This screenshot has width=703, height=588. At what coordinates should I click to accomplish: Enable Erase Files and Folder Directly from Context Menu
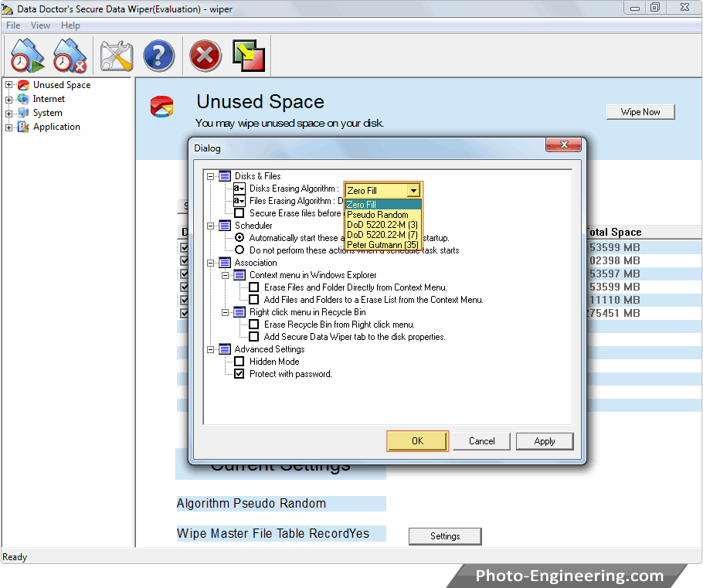pyautogui.click(x=253, y=287)
